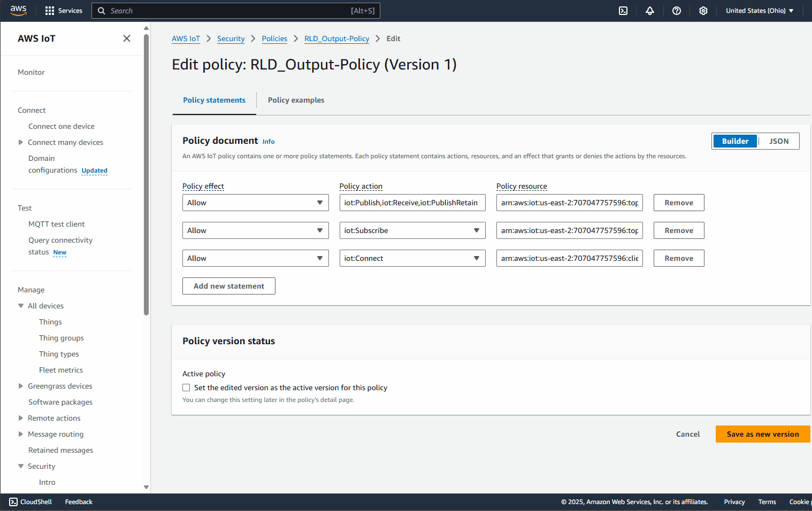Click the CloudShell footer icon

pos(13,502)
